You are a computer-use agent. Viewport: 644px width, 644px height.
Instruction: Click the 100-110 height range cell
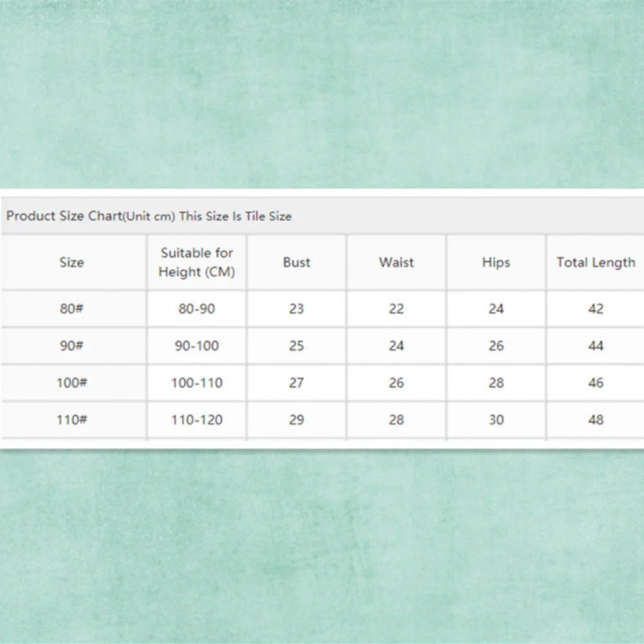click(196, 383)
